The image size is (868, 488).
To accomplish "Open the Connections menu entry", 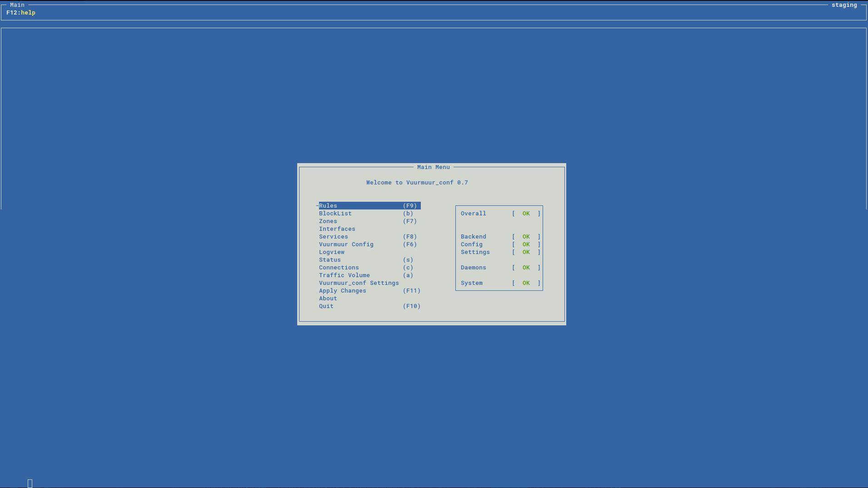I will (x=369, y=268).
